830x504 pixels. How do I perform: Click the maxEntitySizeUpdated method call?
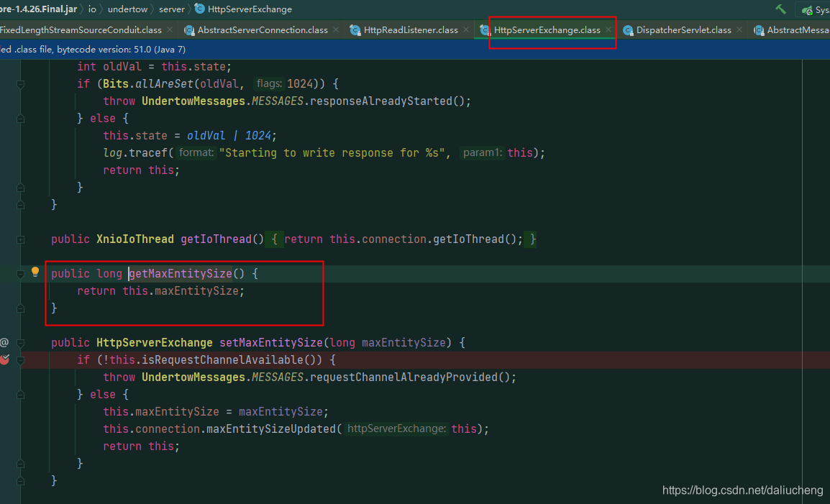tap(271, 429)
